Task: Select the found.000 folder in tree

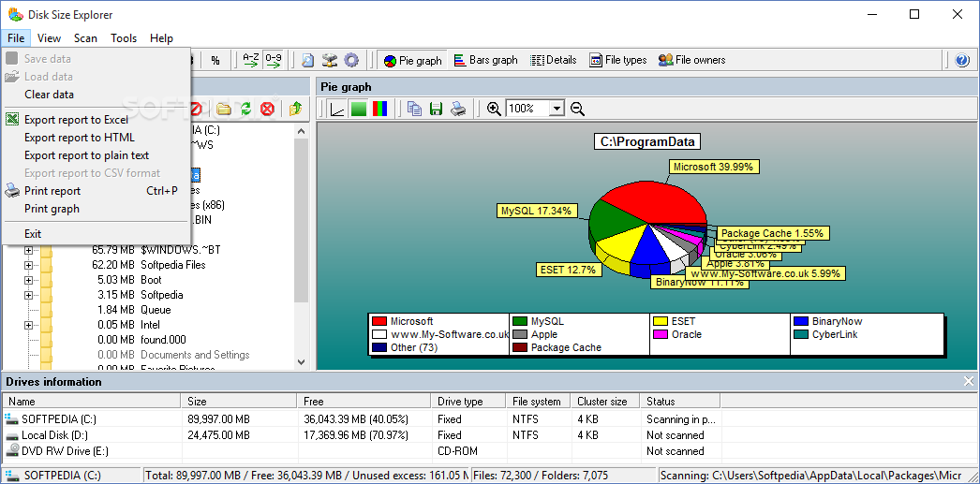Action: (x=163, y=340)
